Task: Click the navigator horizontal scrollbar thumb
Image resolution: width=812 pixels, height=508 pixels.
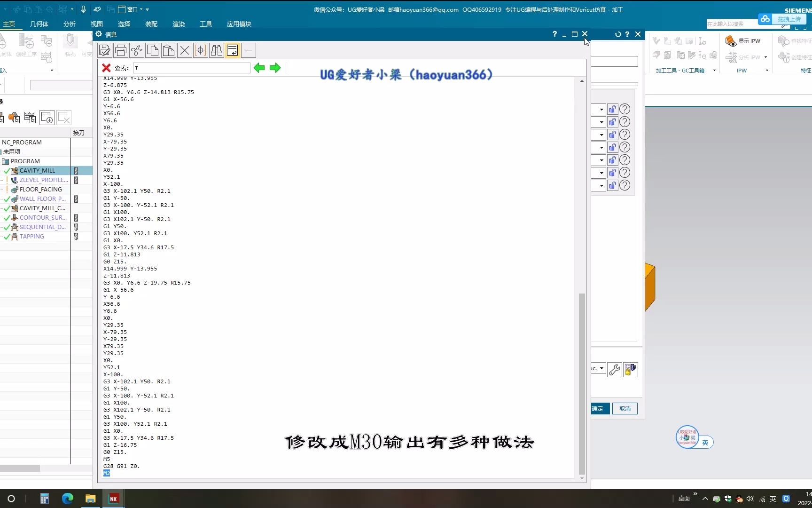Action: (20, 468)
